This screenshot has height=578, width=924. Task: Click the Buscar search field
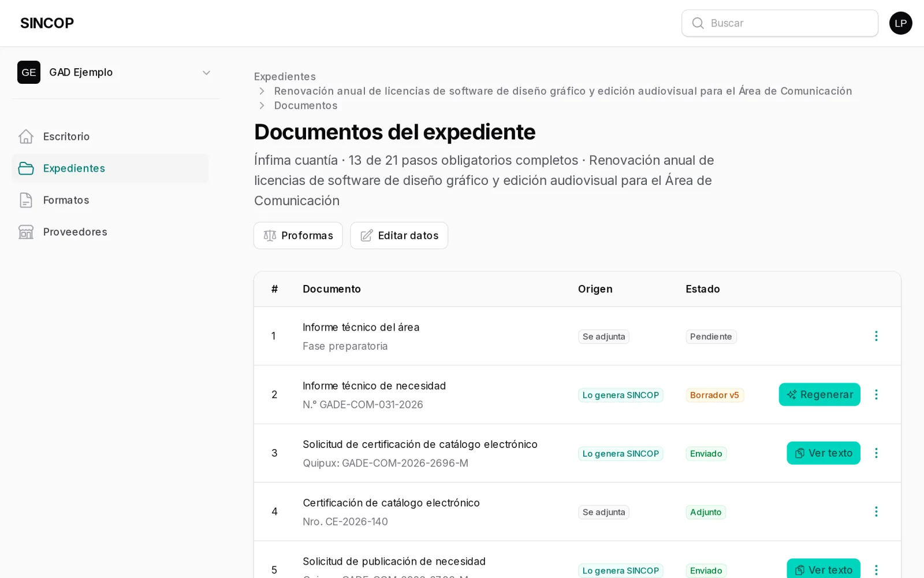tap(780, 23)
